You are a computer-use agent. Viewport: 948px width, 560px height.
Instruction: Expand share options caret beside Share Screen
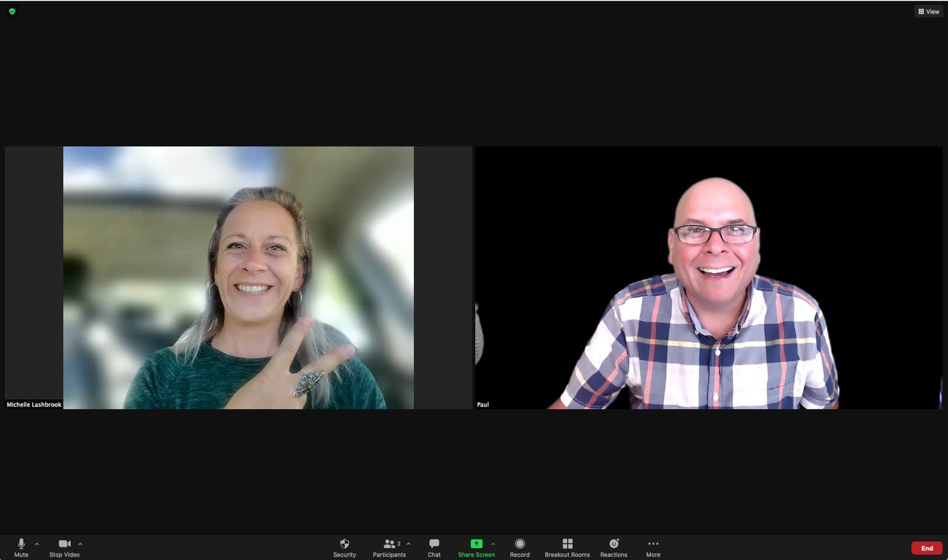pos(493,544)
